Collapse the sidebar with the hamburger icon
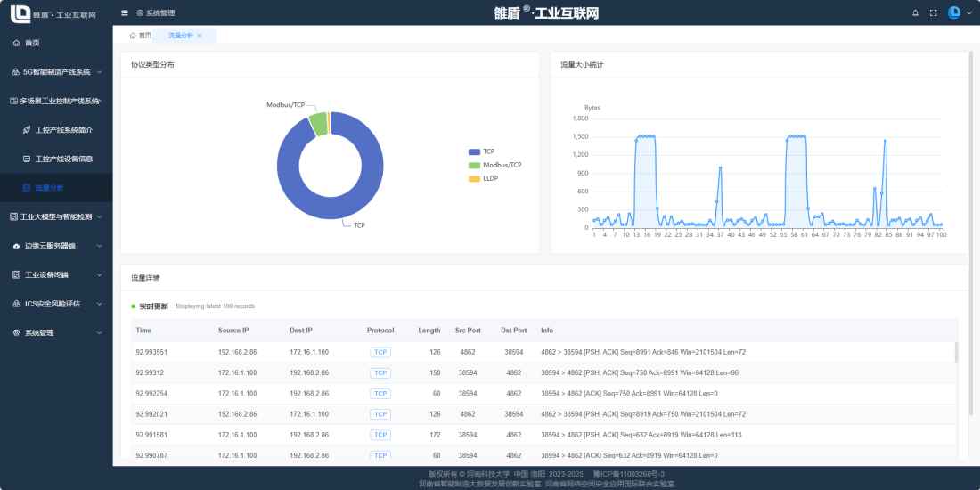Viewport: 980px width, 490px height. pos(124,12)
